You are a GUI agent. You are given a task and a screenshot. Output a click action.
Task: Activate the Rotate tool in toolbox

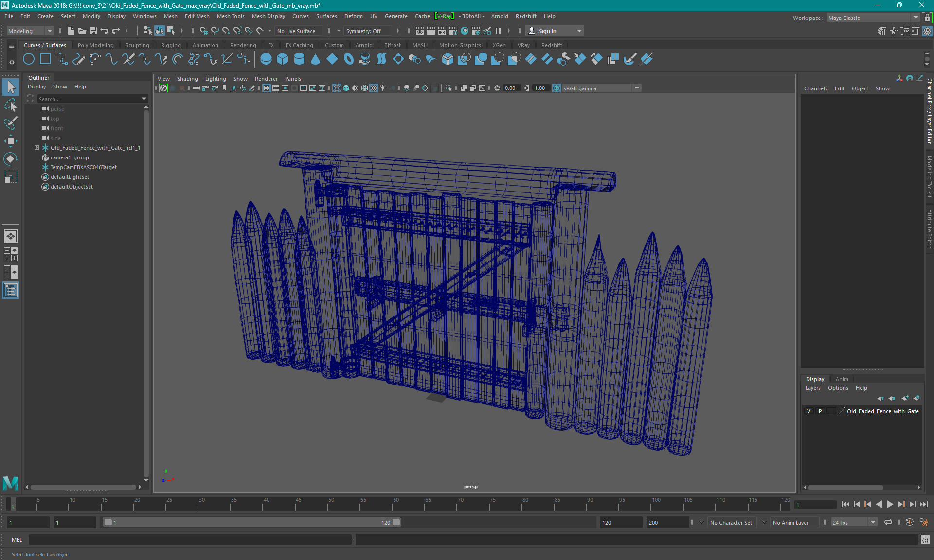pos(11,159)
